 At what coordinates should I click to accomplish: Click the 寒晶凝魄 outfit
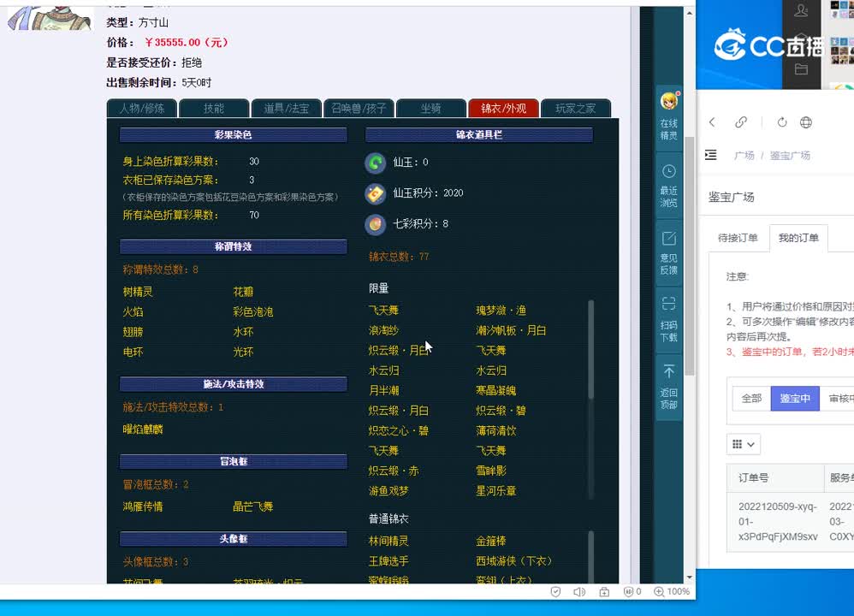coord(495,391)
